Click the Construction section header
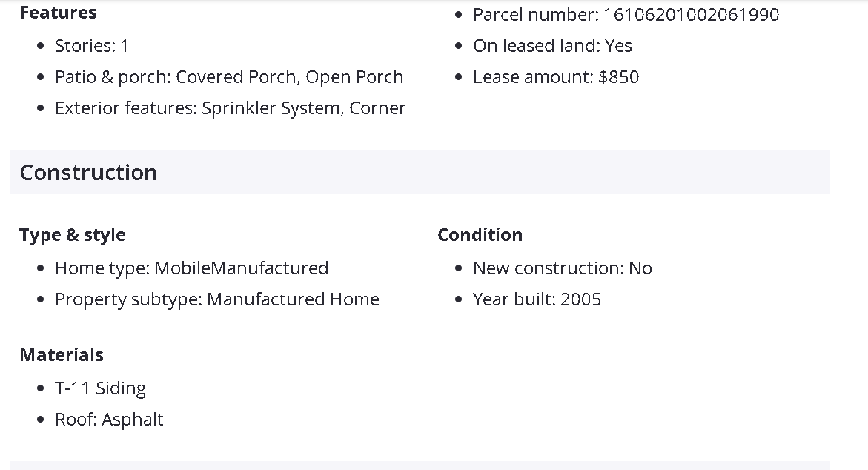868x470 pixels. [x=88, y=173]
